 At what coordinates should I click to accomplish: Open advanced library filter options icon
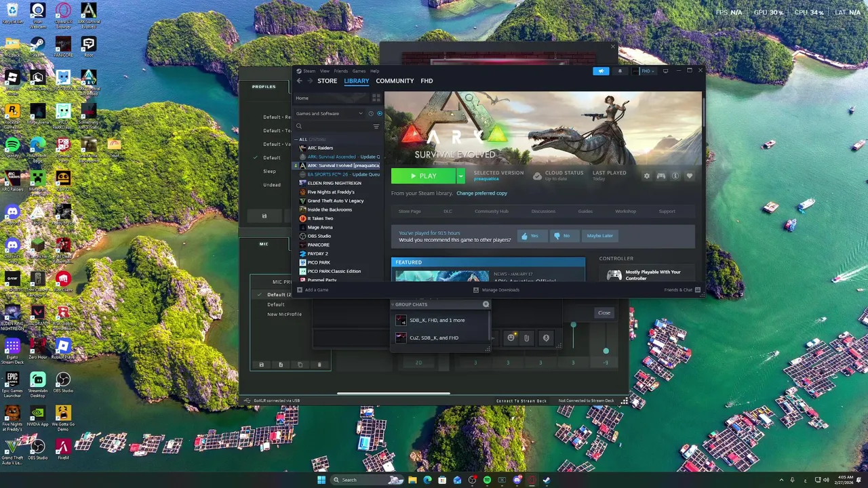(x=376, y=126)
